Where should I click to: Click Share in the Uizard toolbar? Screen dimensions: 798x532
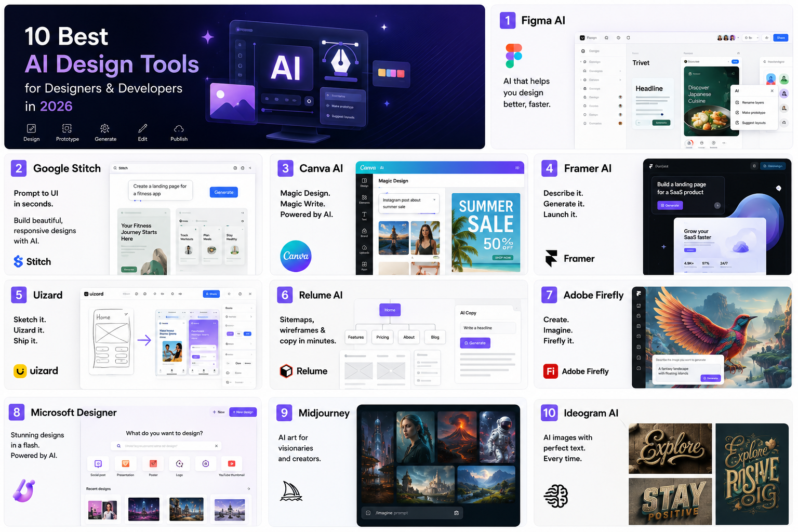(211, 294)
